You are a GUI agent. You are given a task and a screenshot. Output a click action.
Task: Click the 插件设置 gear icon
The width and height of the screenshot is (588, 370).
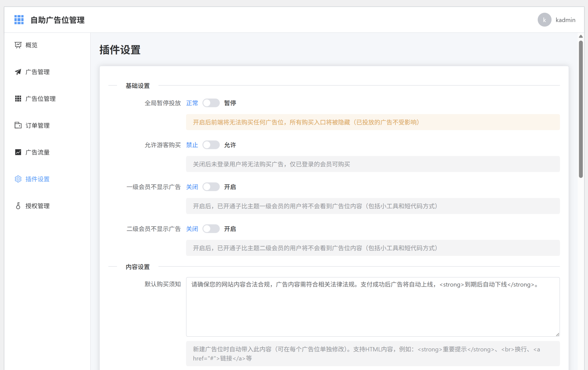tap(18, 179)
